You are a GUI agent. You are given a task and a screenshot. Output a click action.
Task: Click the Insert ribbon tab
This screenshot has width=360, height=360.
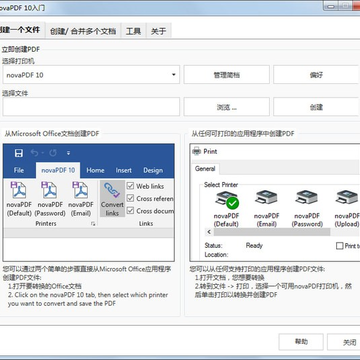pyautogui.click(x=124, y=170)
